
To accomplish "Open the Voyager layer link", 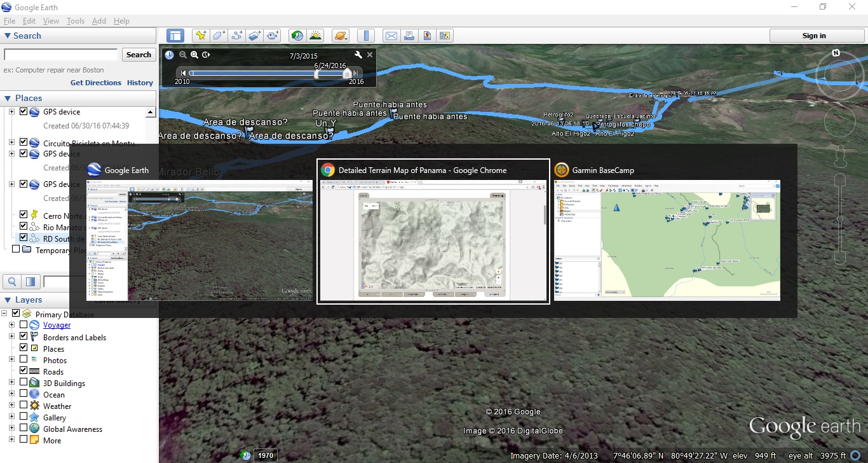I will (x=57, y=325).
